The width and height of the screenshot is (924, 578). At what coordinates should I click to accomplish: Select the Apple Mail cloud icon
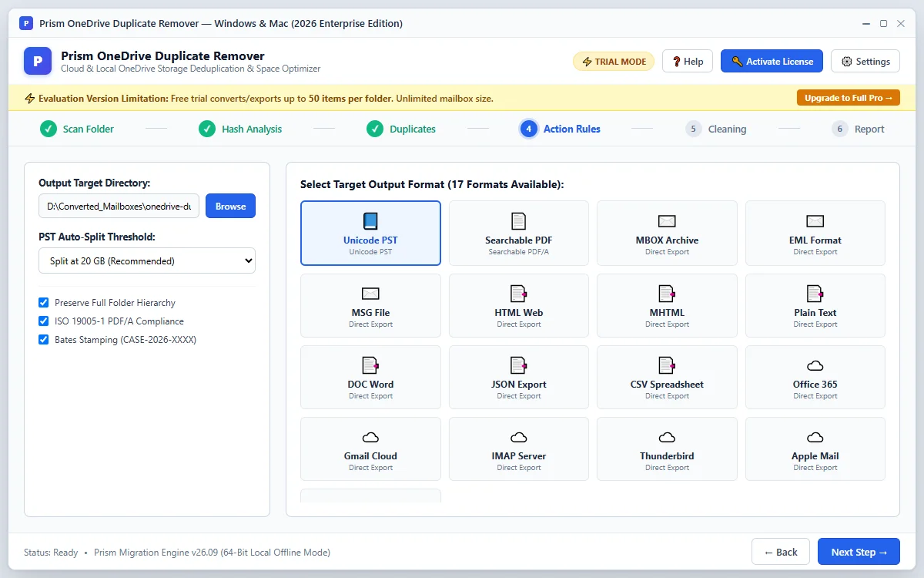[x=815, y=437]
